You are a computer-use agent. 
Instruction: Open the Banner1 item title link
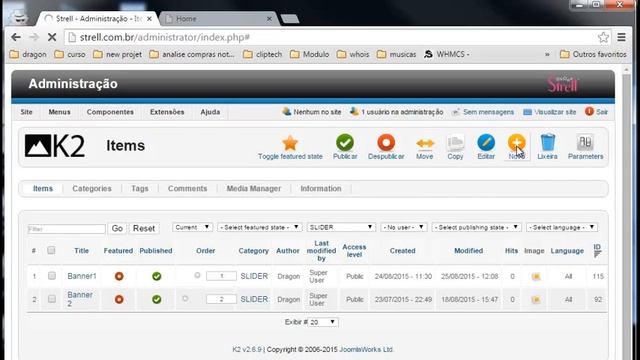point(82,276)
